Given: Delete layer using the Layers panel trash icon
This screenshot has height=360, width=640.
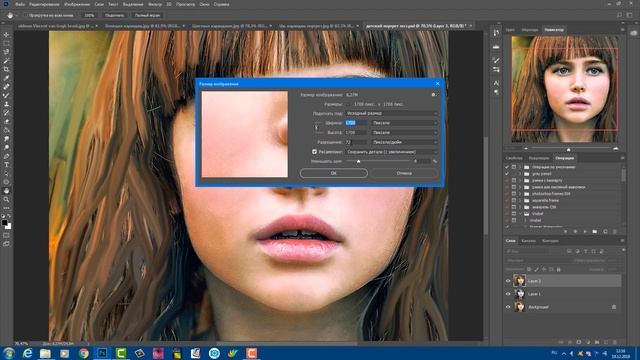Looking at the screenshot, I should 615,342.
